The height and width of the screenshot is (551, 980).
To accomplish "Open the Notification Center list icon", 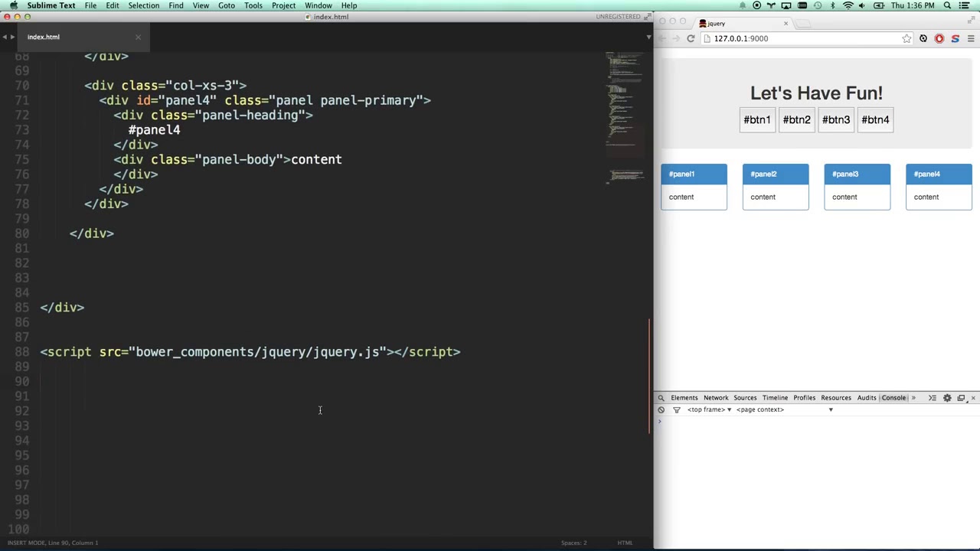I will [966, 5].
